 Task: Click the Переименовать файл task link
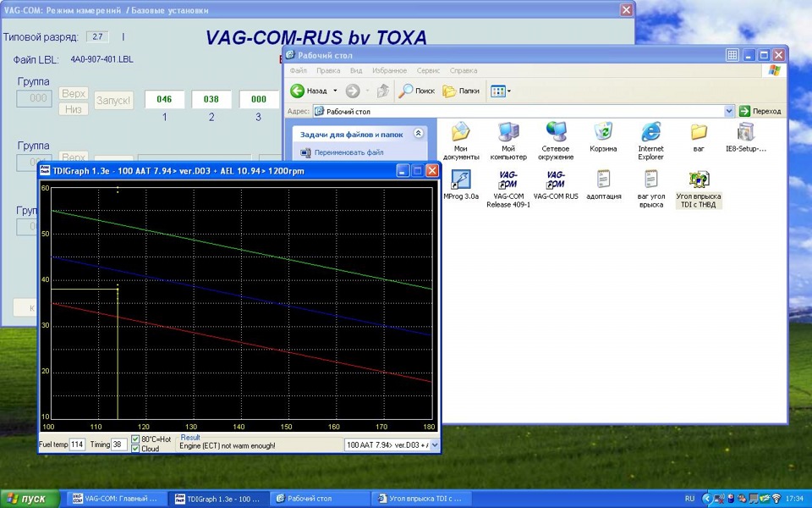(349, 152)
